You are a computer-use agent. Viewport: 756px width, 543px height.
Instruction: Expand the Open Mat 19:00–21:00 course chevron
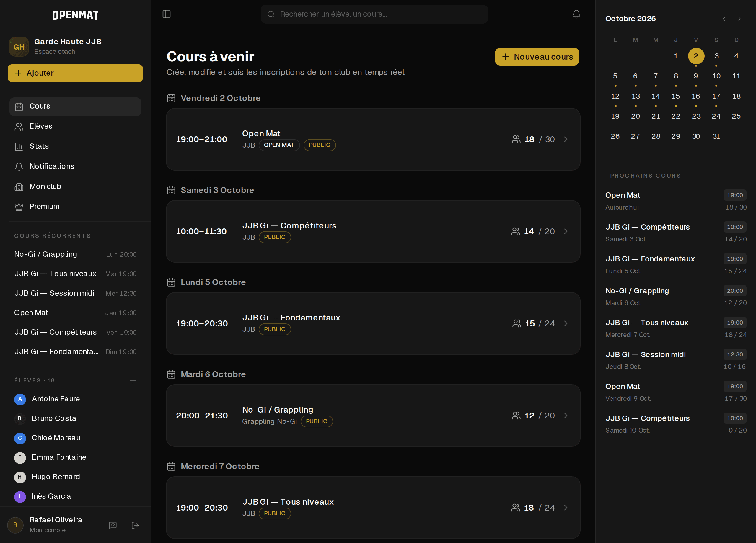pyautogui.click(x=566, y=139)
